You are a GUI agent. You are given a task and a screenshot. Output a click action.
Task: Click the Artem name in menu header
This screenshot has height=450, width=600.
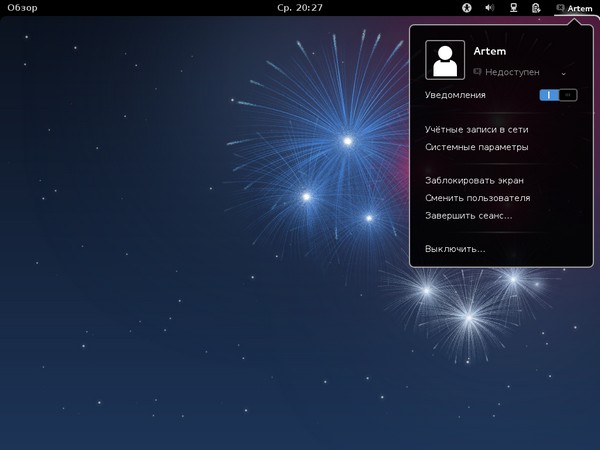coord(490,51)
